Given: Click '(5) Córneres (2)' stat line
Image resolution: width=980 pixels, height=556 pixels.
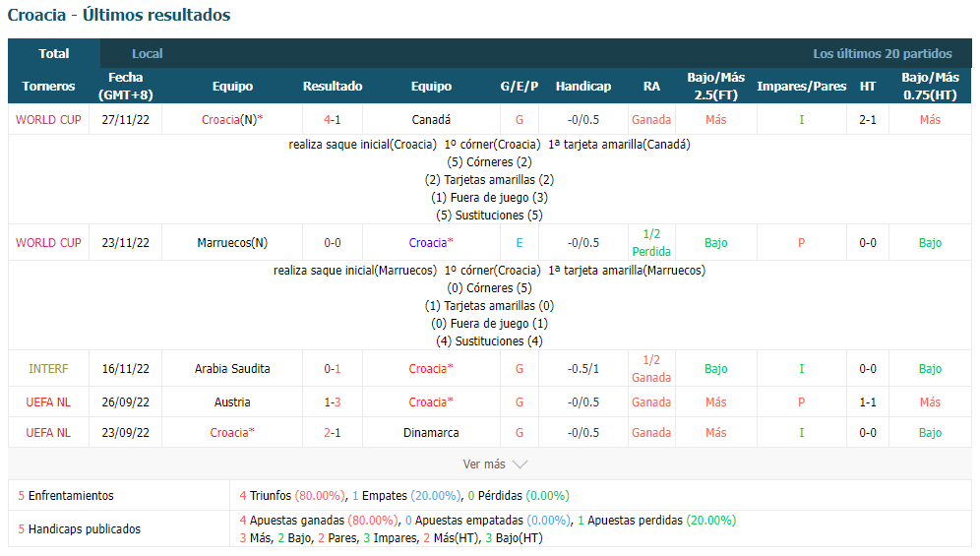Looking at the screenshot, I should [x=489, y=162].
